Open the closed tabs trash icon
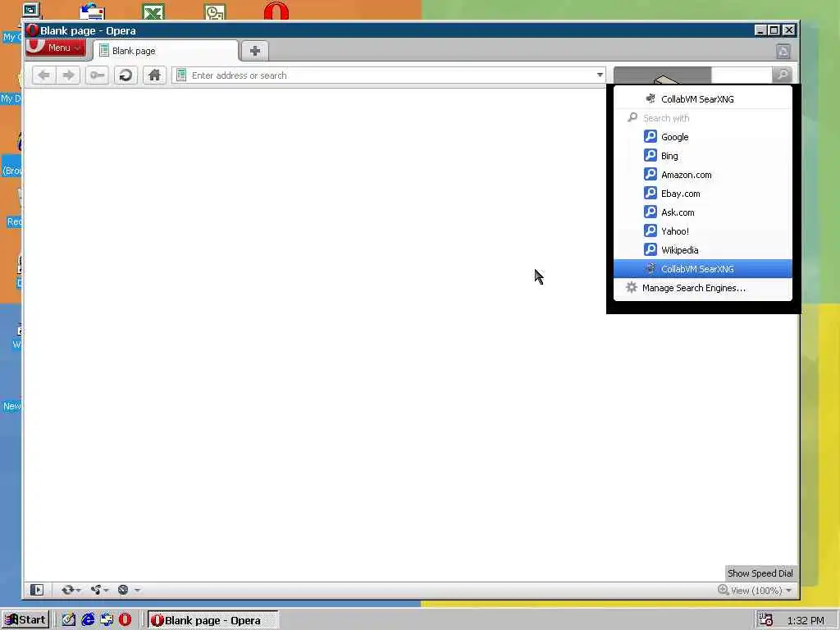This screenshot has width=840, height=630. point(783,52)
